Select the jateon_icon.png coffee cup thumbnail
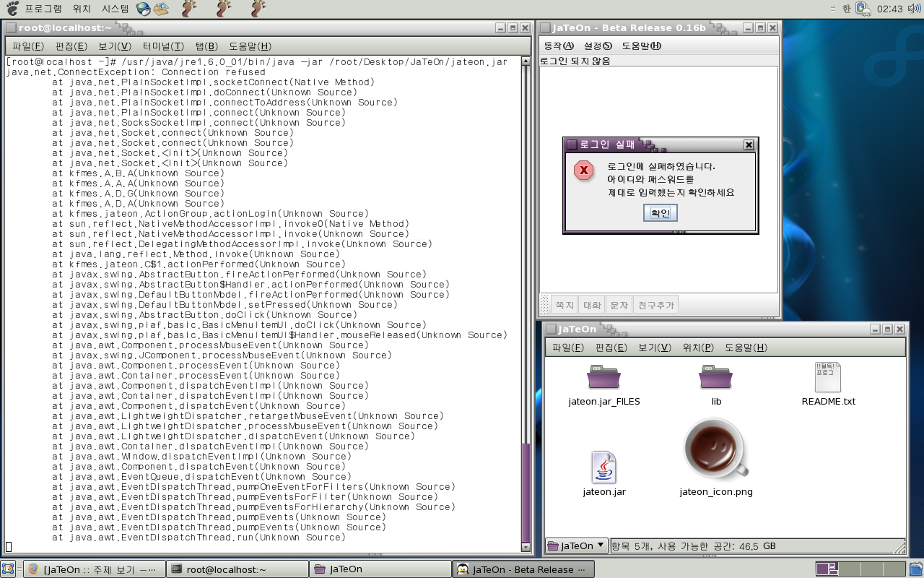 click(716, 449)
